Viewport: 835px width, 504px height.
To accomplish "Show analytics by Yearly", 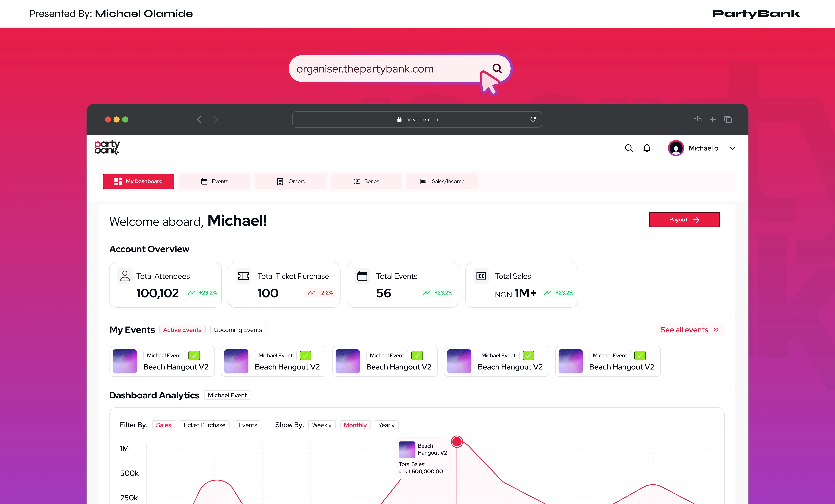I will point(386,425).
